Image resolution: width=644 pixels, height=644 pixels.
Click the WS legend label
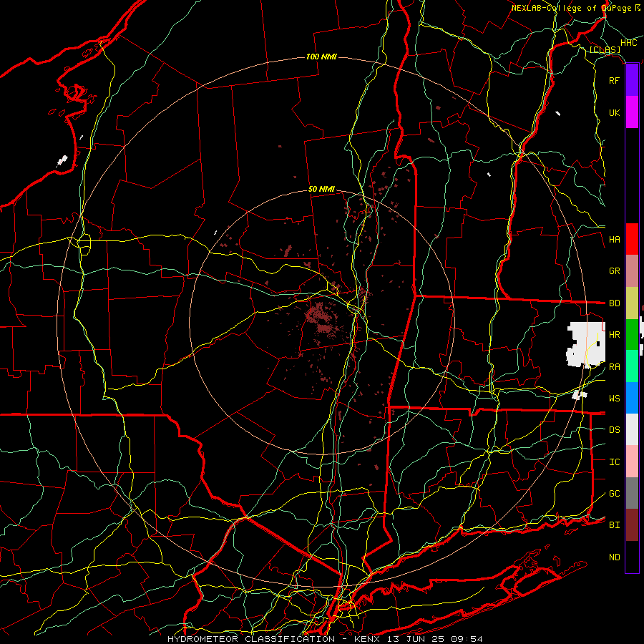[x=615, y=399]
